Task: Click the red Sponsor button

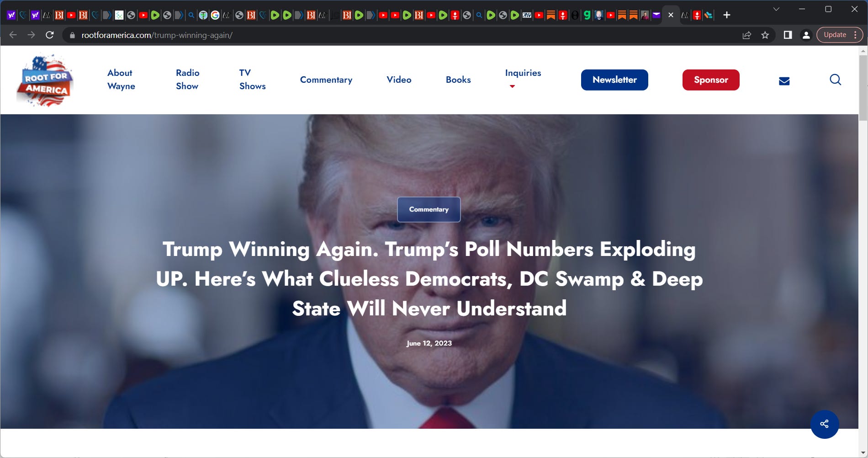Action: (x=711, y=80)
